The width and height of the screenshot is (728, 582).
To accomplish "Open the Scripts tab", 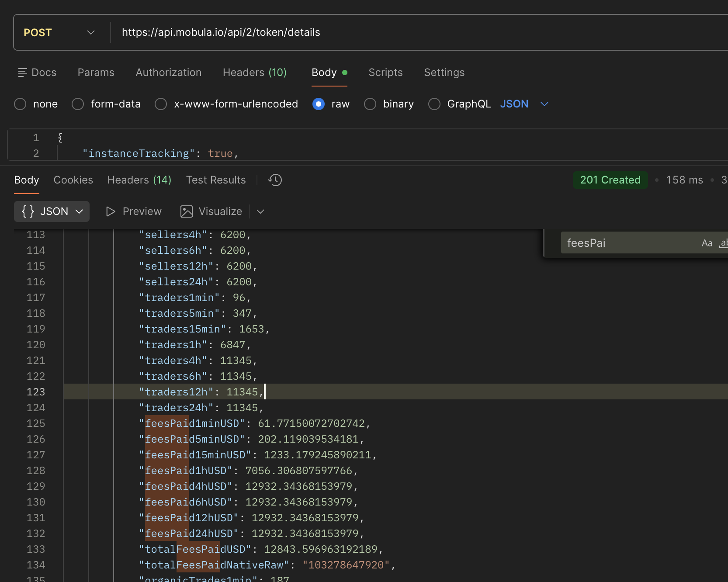I will [385, 73].
